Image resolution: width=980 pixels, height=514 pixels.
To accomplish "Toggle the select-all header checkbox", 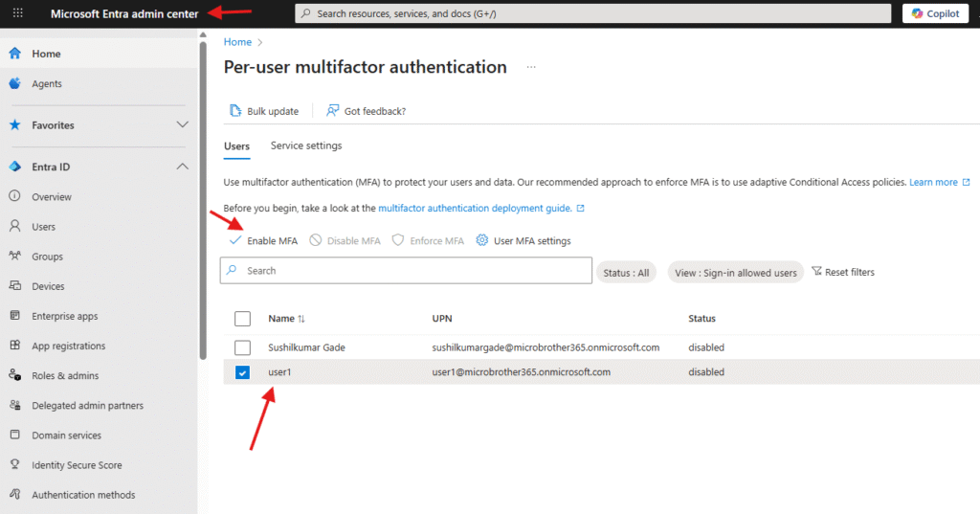I will 242,319.
